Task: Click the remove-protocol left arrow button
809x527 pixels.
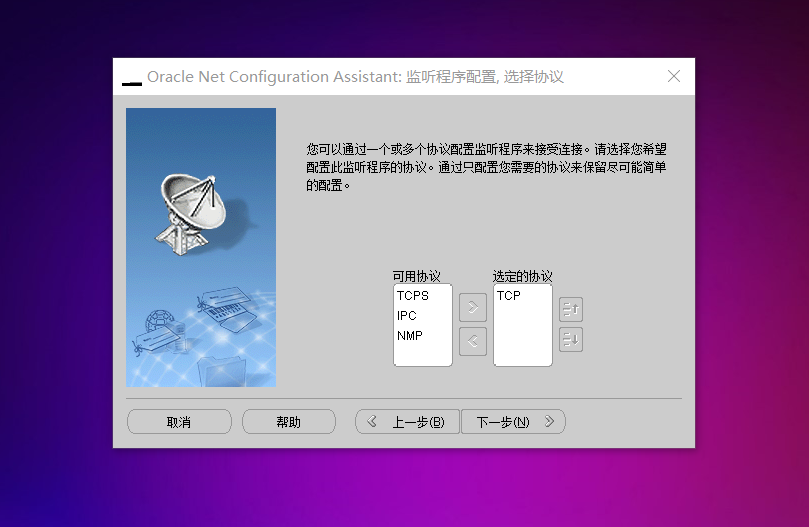Action: [473, 341]
